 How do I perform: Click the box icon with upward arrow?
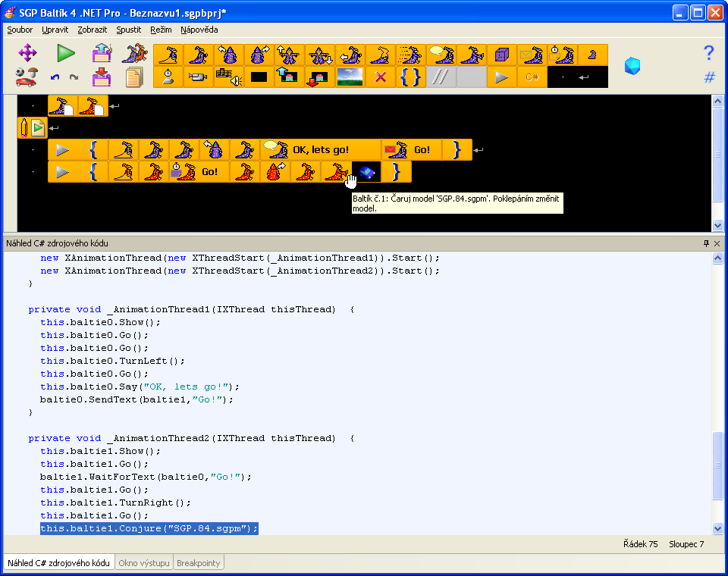click(x=102, y=53)
